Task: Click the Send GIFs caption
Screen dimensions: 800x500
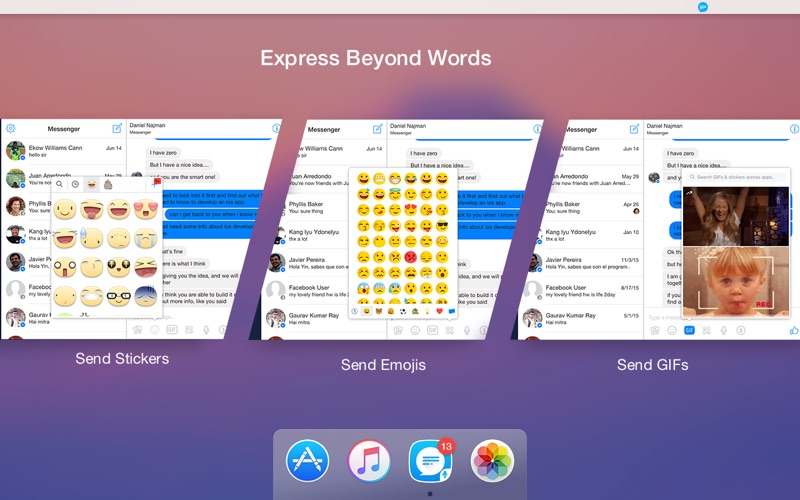Action: point(653,365)
